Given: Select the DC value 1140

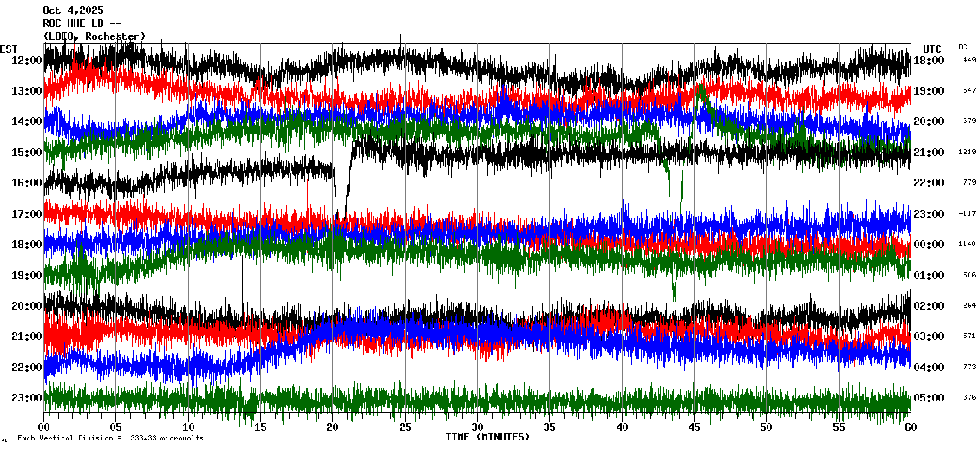Looking at the screenshot, I should click(968, 245).
